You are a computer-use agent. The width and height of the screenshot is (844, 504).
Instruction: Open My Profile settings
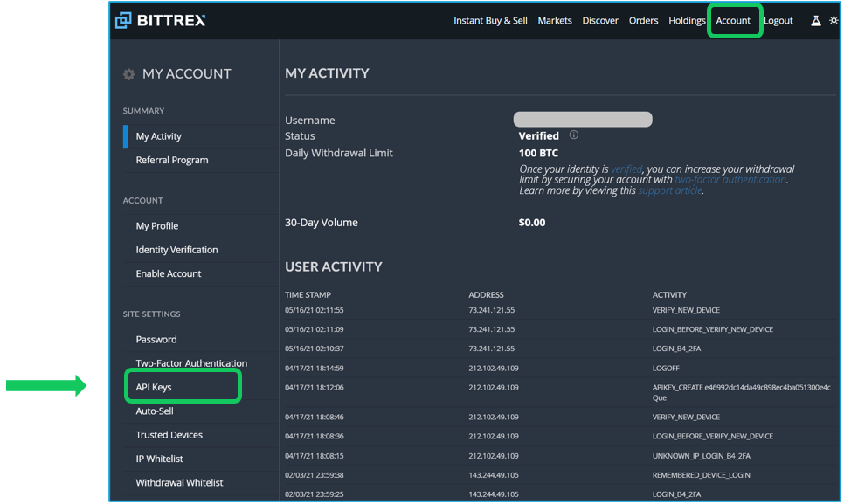pos(156,226)
